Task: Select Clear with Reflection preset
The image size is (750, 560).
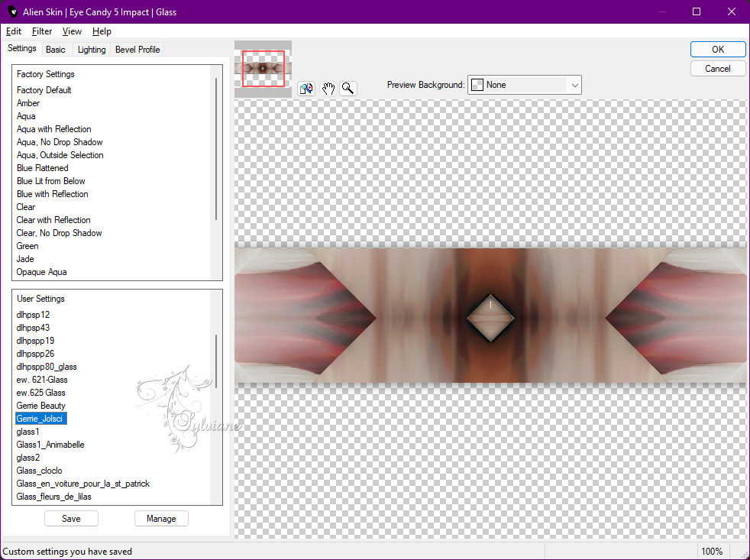Action: [53, 220]
